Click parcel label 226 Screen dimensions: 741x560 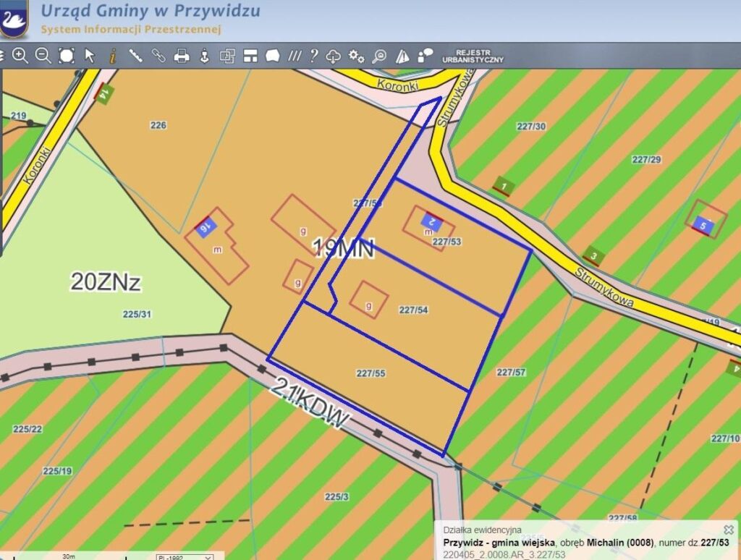click(158, 125)
